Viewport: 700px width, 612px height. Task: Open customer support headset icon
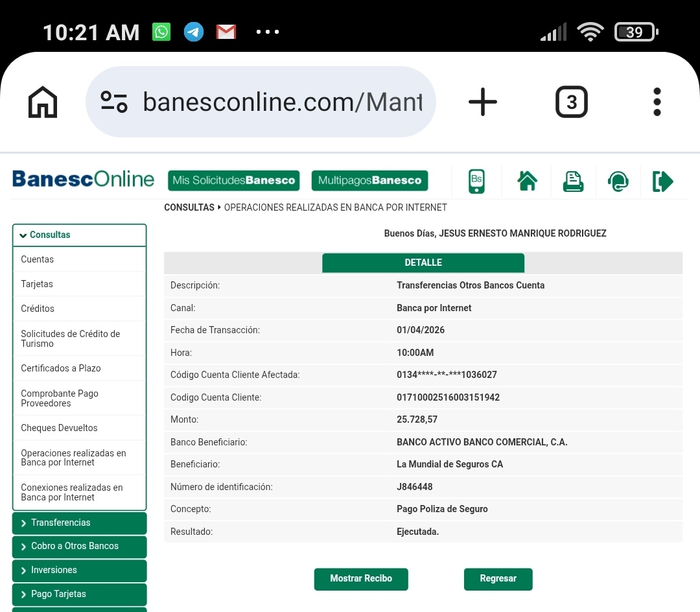[618, 181]
